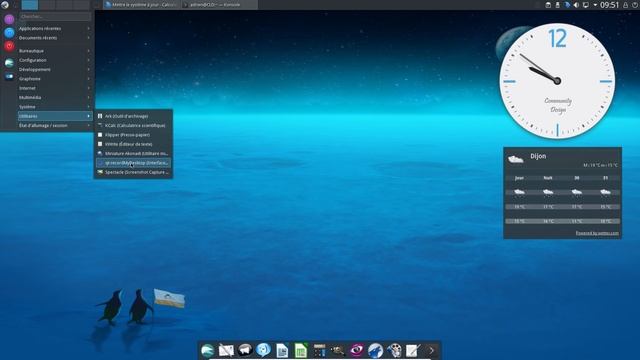Click the arrow next to Système
The width and height of the screenshot is (640, 360).
pos(89,107)
